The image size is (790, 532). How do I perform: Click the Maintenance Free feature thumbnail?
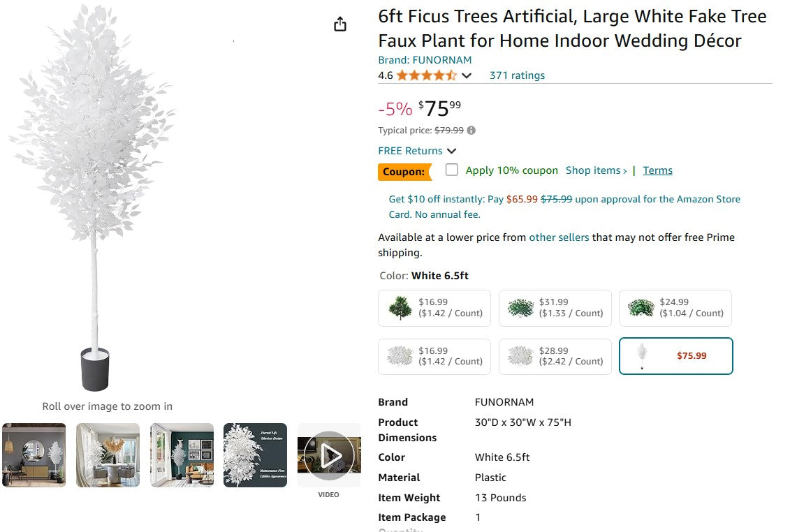(255, 455)
